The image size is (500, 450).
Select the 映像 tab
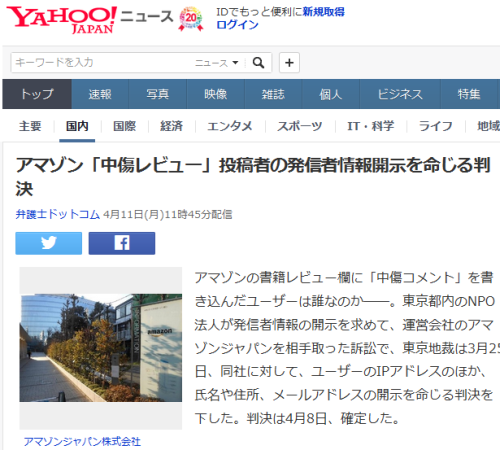pos(216,94)
